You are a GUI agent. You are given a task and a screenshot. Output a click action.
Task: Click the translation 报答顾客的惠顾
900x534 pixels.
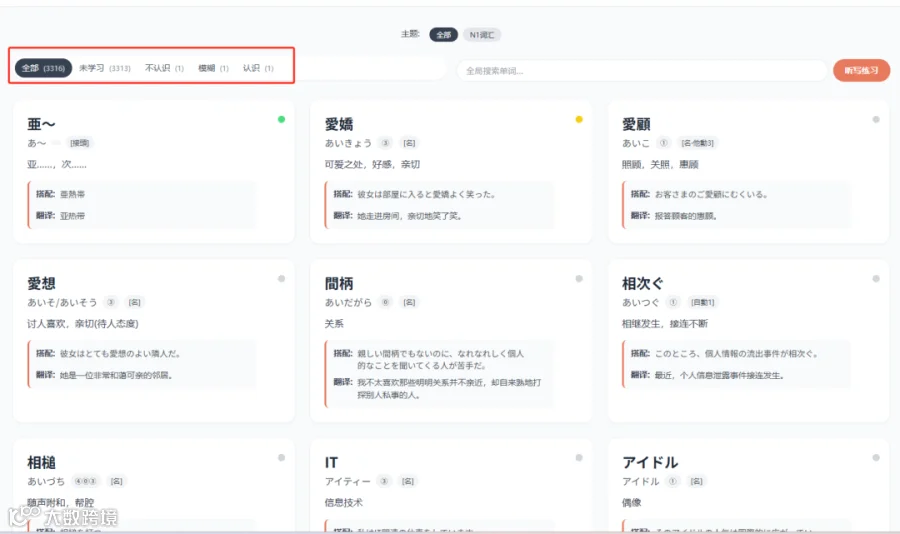(x=686, y=216)
